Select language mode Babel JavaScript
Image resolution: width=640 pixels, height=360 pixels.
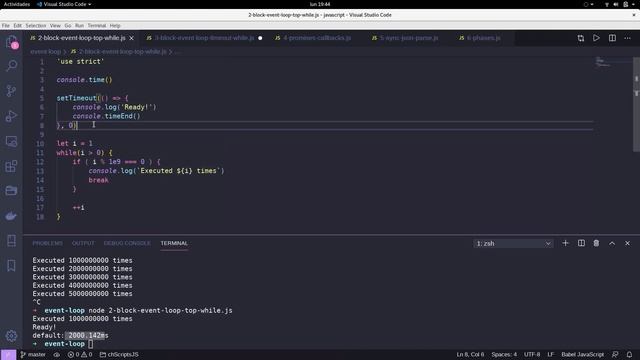(x=582, y=354)
